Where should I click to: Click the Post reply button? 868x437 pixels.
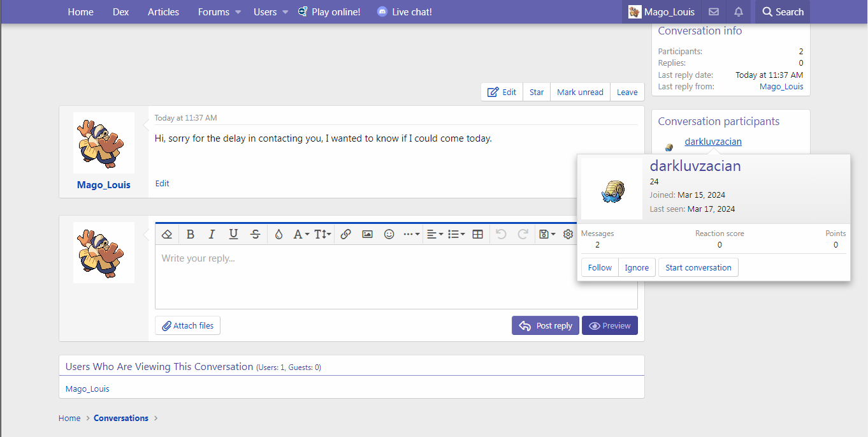pyautogui.click(x=546, y=325)
